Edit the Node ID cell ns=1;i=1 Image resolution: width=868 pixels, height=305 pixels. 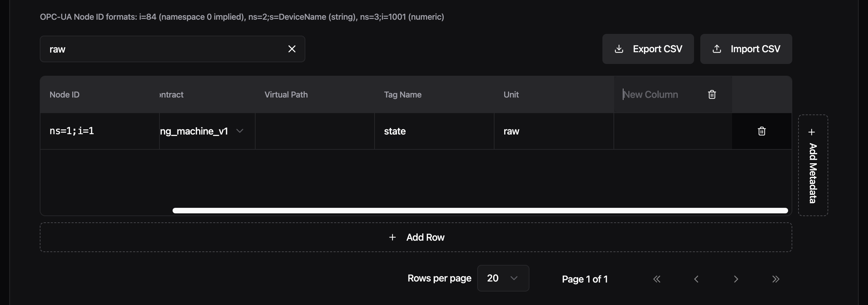click(x=100, y=131)
